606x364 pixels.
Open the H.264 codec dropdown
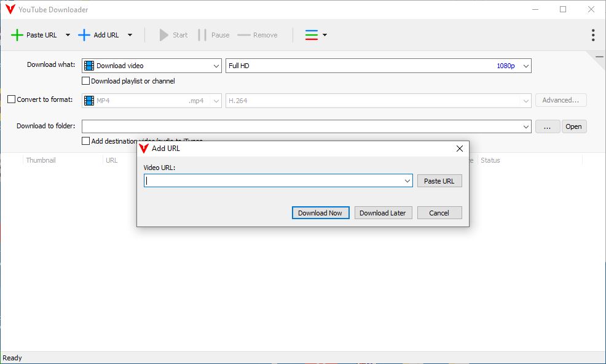point(379,101)
